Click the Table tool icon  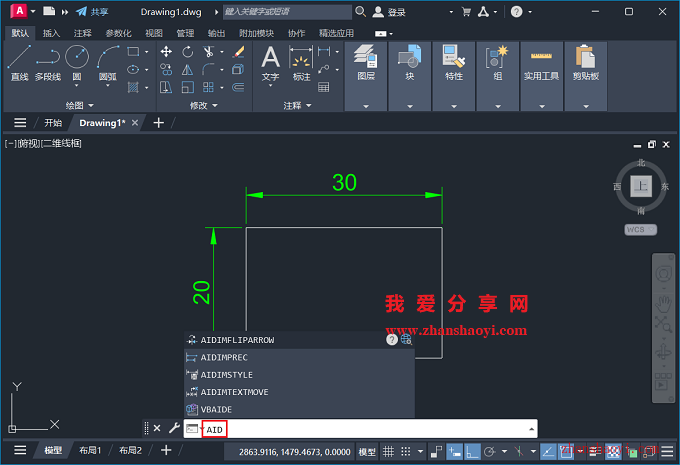324,87
